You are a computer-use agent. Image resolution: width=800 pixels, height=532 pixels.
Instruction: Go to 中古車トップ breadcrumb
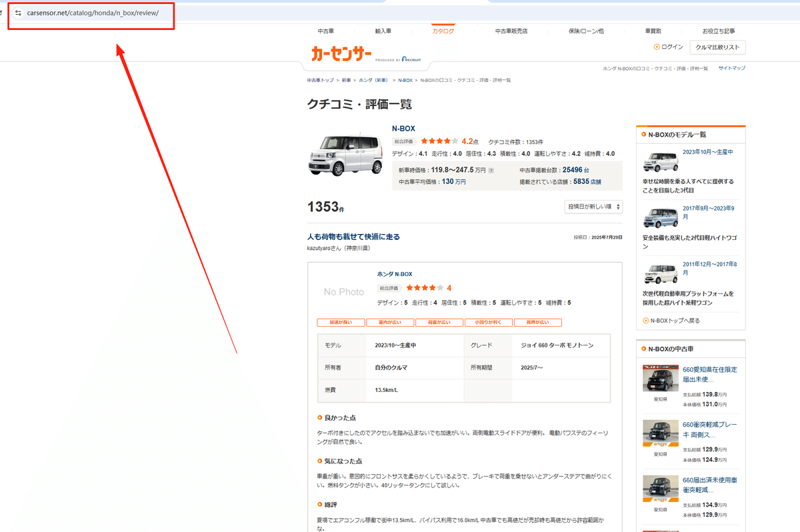point(321,80)
